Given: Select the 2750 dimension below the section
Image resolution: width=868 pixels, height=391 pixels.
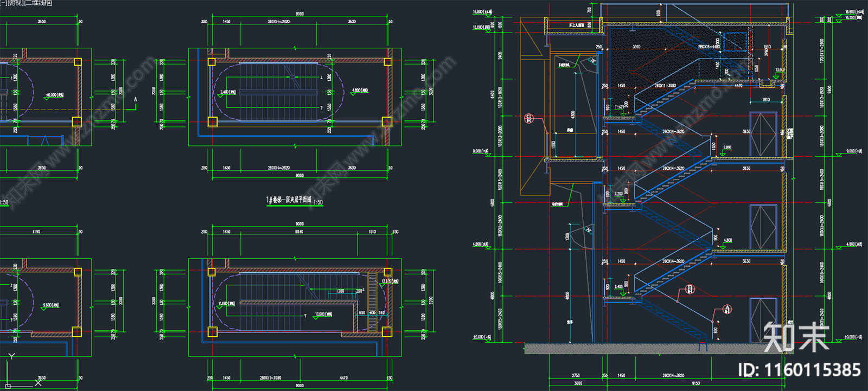Looking at the screenshot, I should click(x=576, y=375).
